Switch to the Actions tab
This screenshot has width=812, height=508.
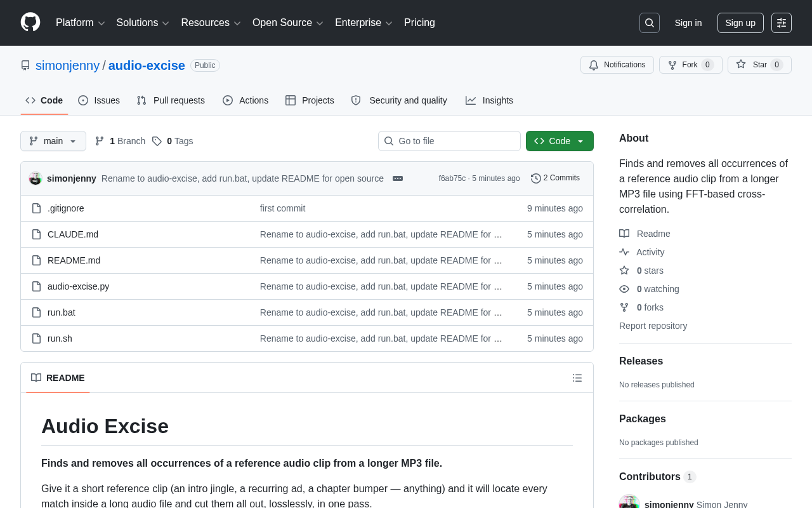(246, 100)
